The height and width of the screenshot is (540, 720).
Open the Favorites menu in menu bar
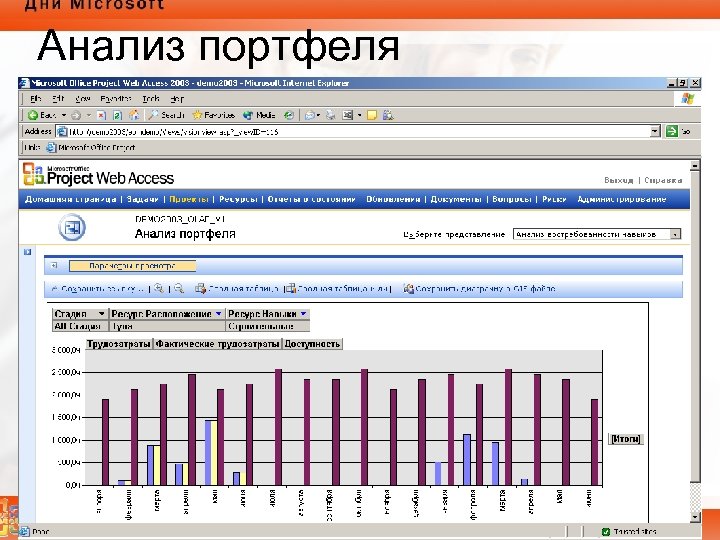pyautogui.click(x=116, y=98)
